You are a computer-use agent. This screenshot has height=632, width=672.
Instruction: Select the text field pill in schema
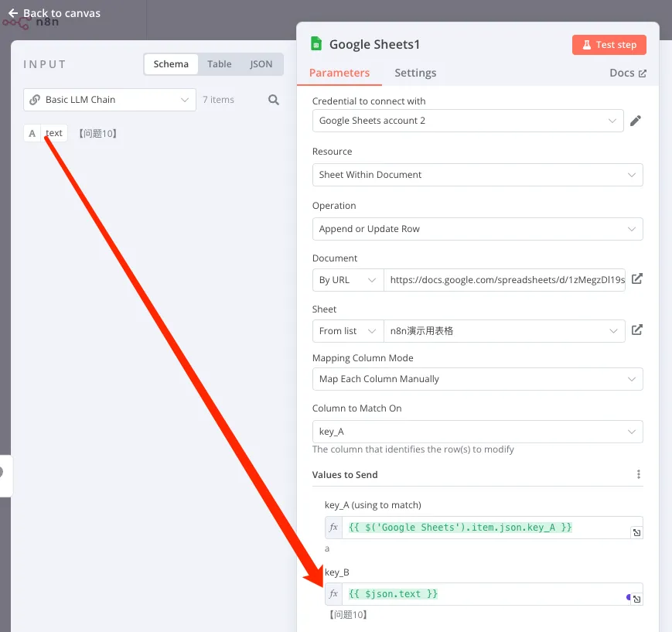point(54,133)
